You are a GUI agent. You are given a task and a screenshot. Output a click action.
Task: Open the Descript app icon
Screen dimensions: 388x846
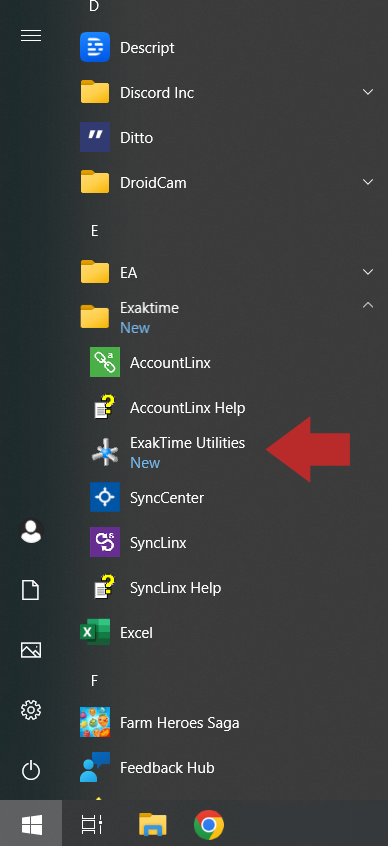[95, 47]
